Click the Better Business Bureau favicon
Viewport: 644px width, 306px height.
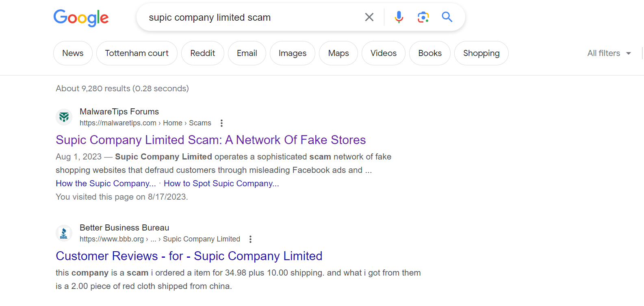pos(64,233)
